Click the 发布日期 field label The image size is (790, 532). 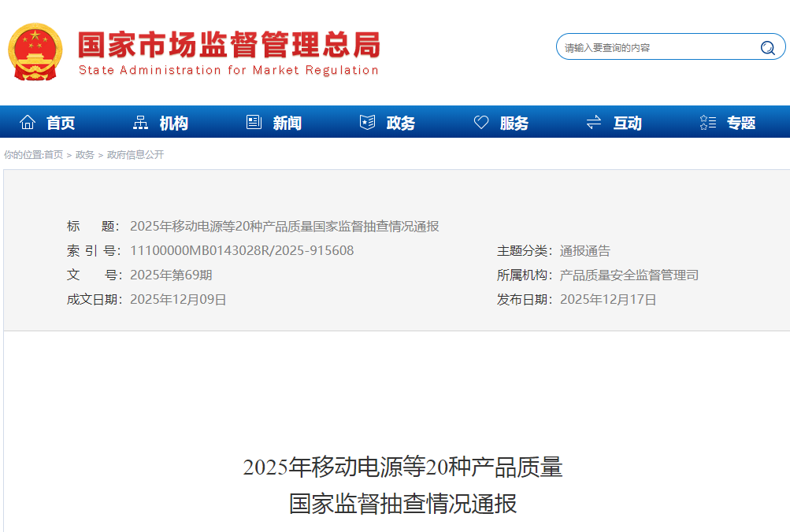click(525, 300)
